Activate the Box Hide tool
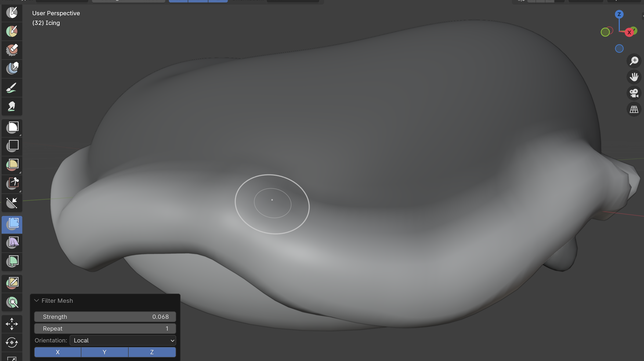 click(x=12, y=146)
